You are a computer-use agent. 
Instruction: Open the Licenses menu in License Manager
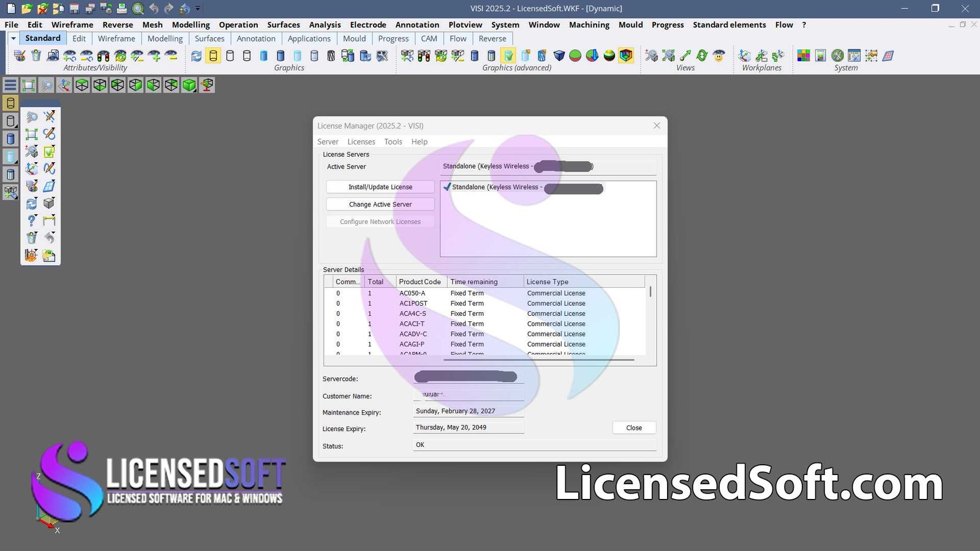361,141
